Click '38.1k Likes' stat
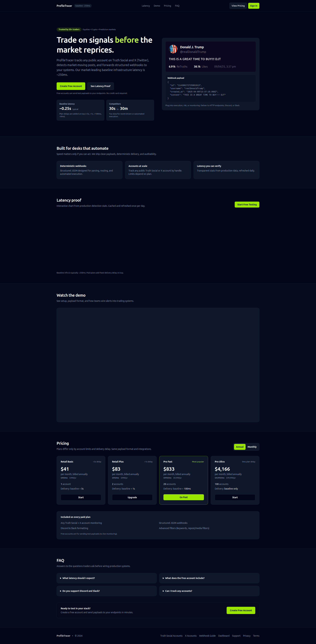316x644 pixels. pos(201,67)
